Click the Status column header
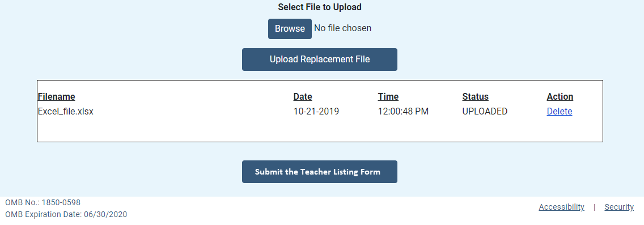644x225 pixels. (475, 96)
